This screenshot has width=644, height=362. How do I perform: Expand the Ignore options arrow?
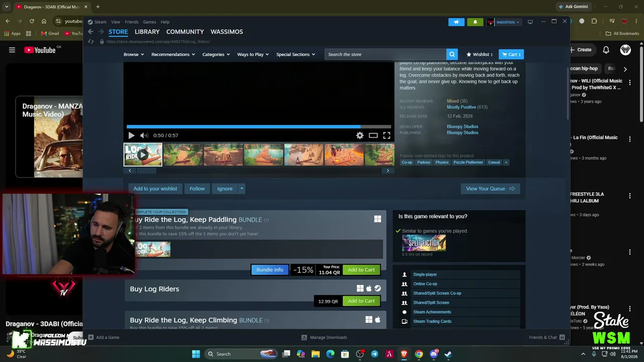click(x=242, y=189)
